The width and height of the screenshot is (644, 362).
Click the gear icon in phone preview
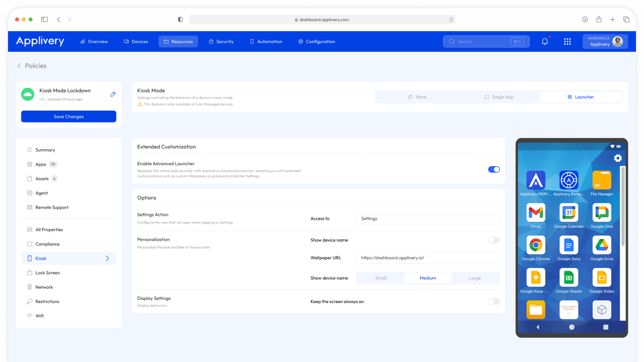[618, 158]
